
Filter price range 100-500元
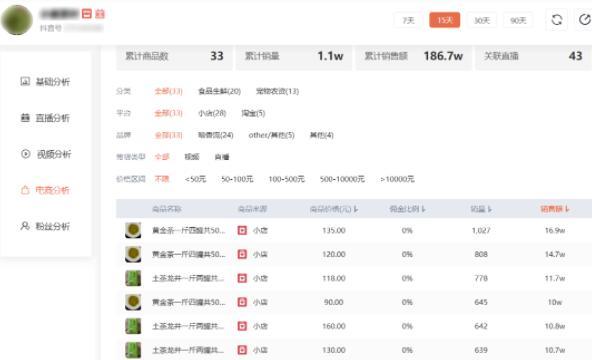[287, 179]
